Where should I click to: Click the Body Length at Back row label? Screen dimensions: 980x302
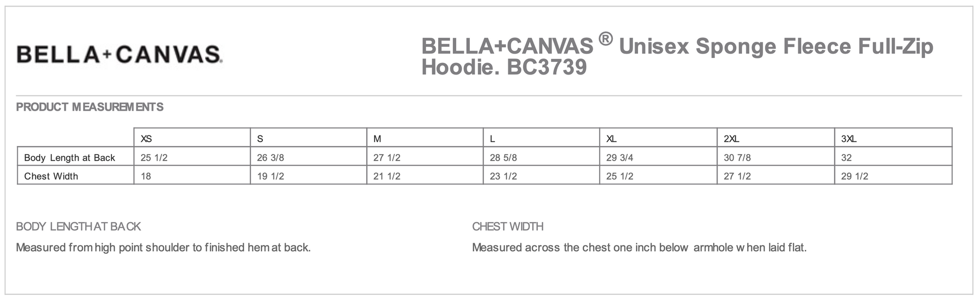point(69,158)
